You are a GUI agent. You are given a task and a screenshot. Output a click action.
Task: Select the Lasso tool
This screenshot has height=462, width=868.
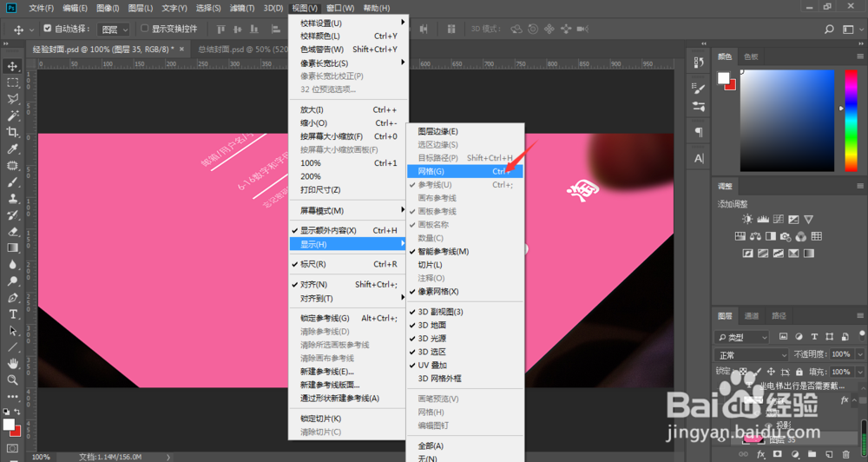12,99
